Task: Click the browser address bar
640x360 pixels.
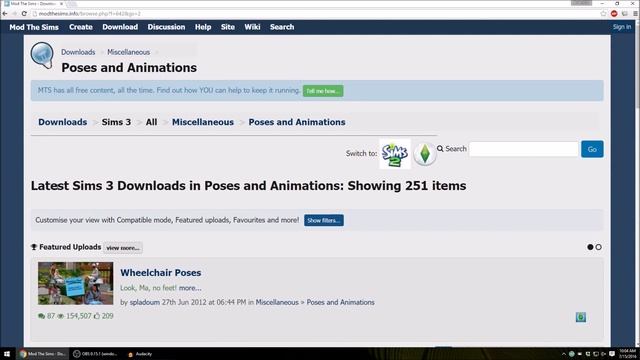Action: pos(314,13)
